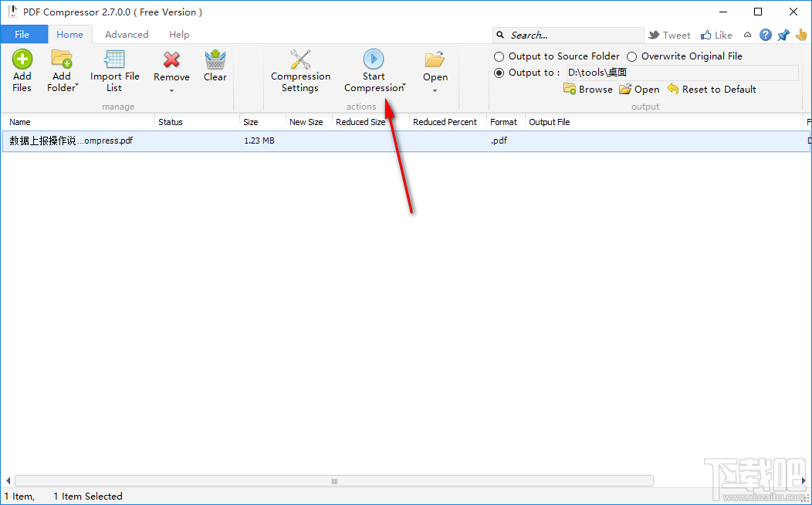Click the Add Folder icon
The height and width of the screenshot is (505, 812).
(x=61, y=59)
